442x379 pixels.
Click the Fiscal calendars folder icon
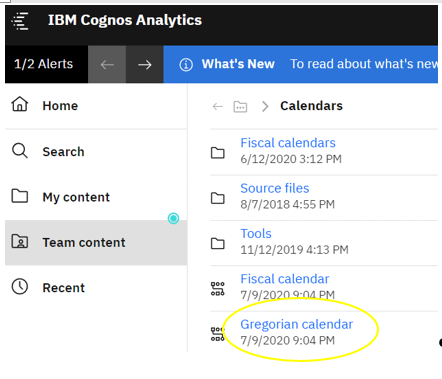[x=218, y=153]
